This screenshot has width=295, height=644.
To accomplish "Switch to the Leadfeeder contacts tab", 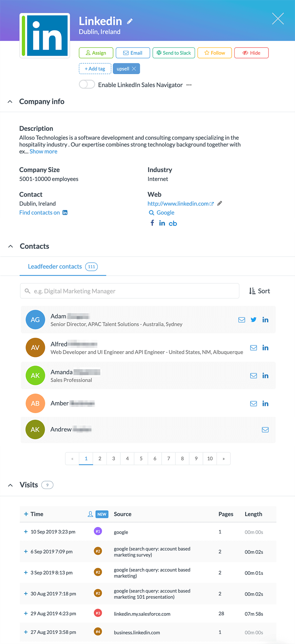I will [55, 267].
